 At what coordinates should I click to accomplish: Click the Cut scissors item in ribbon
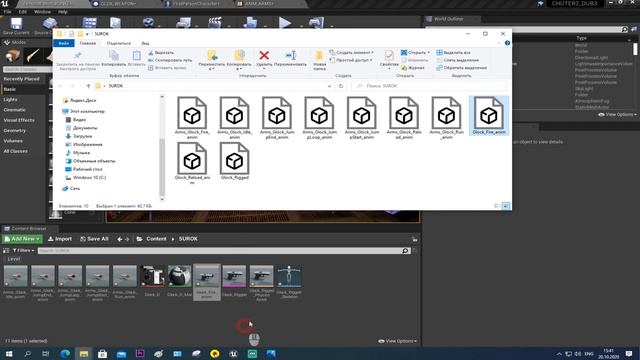pos(161,53)
